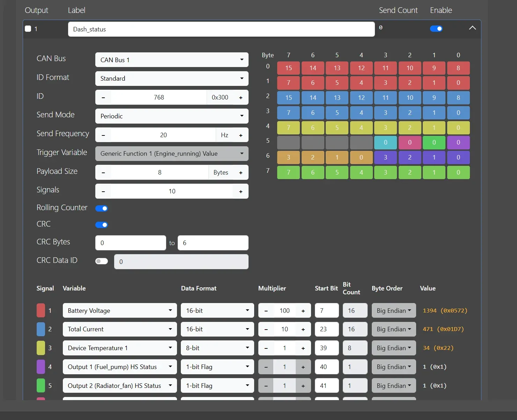Increase the Payload Size
Image resolution: width=517 pixels, height=420 pixels.
pos(241,172)
